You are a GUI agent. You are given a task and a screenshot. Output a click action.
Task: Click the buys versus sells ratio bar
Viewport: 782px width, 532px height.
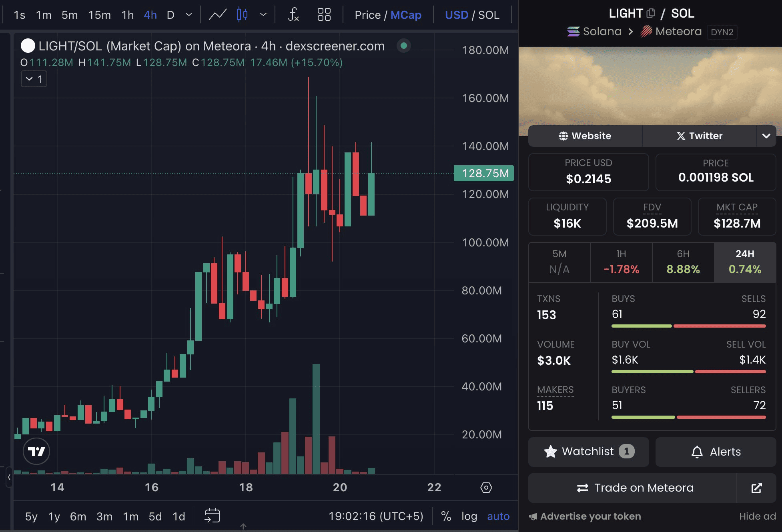689,326
